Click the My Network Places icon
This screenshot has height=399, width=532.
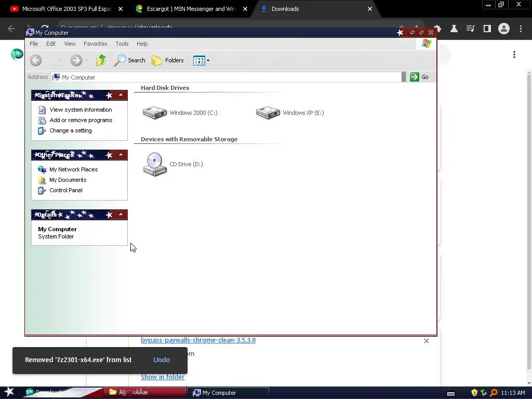(42, 170)
